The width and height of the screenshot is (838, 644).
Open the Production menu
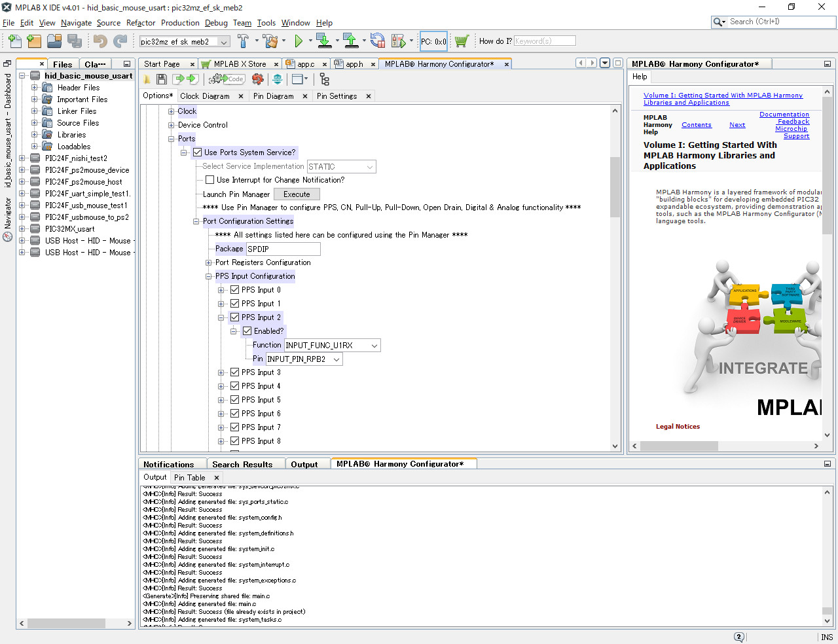[180, 23]
